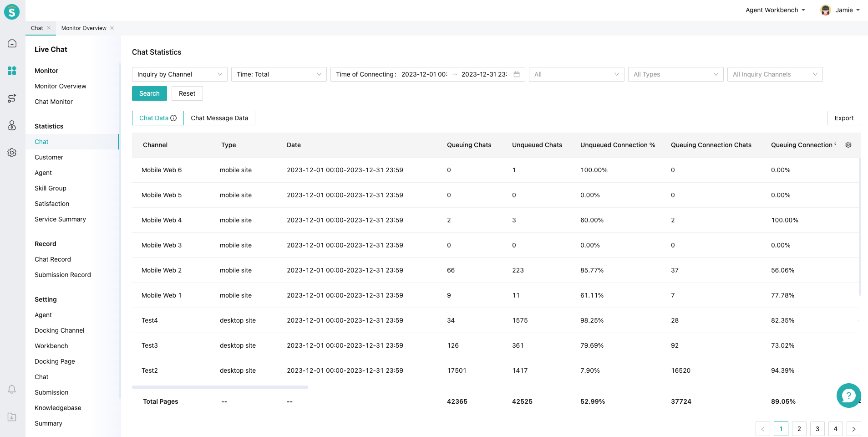Viewport: 868px width, 437px height.
Task: Open Chat Record
Action: (53, 259)
